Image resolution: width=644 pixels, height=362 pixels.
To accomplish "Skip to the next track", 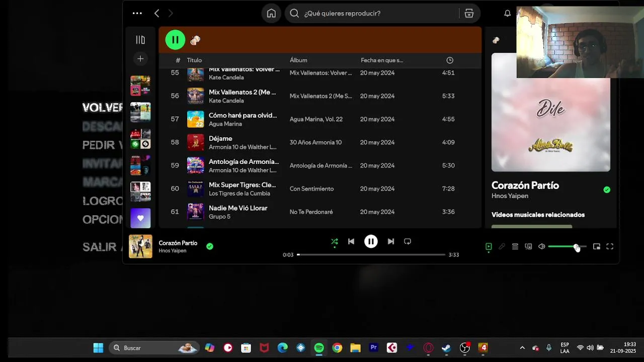I will [391, 242].
